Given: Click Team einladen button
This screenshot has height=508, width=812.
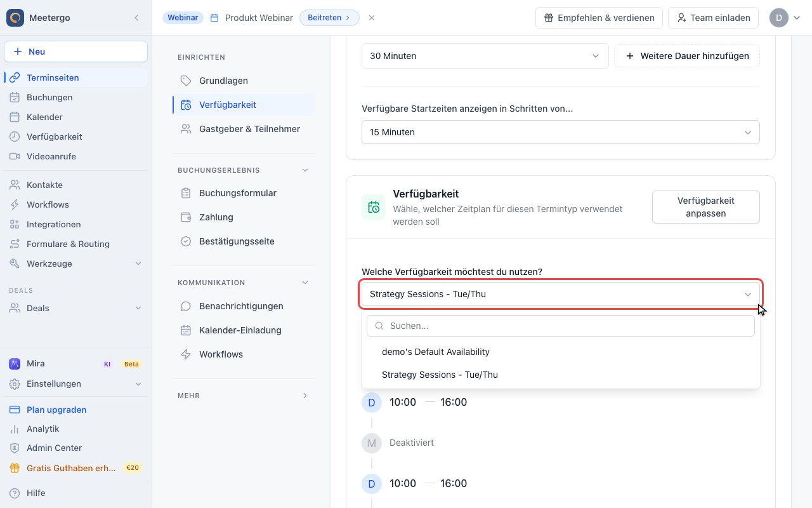Looking at the screenshot, I should click(713, 18).
